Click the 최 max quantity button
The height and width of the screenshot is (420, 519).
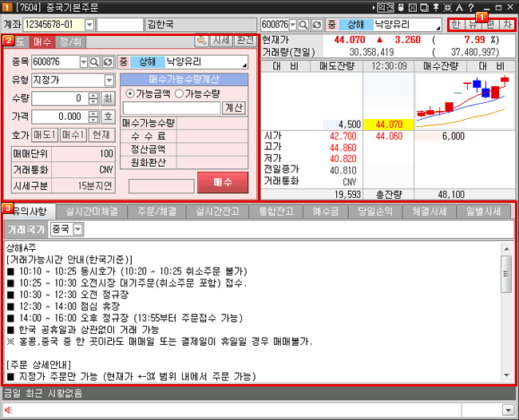tap(108, 98)
